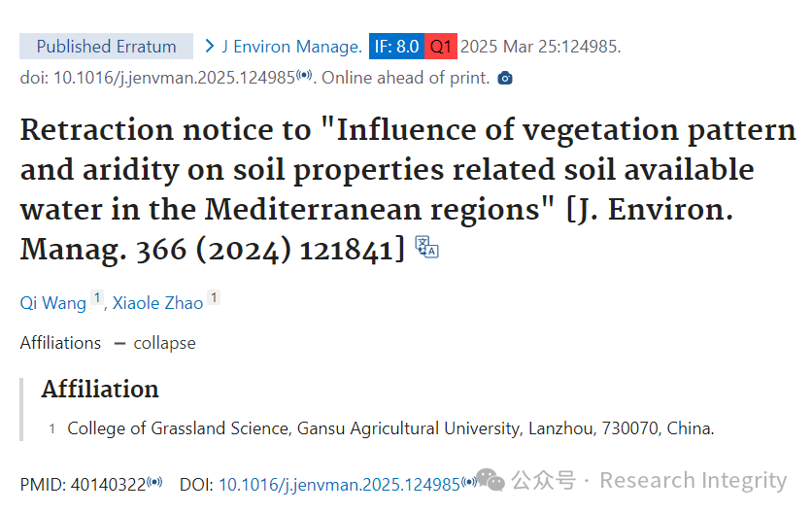Click affiliation superscript 1 after Qi Wang

pos(97,298)
